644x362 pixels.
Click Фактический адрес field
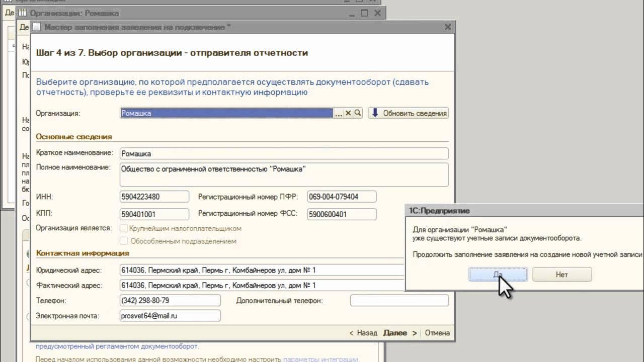[263, 286]
